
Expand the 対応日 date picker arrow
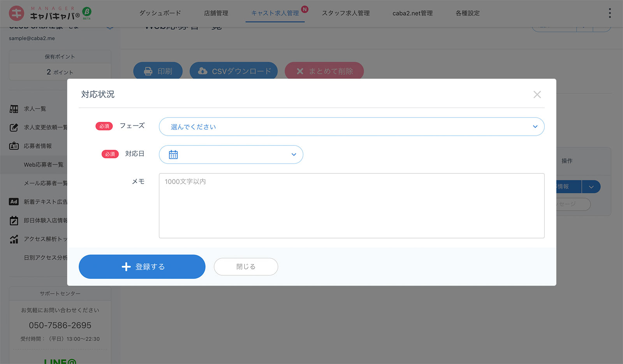294,155
